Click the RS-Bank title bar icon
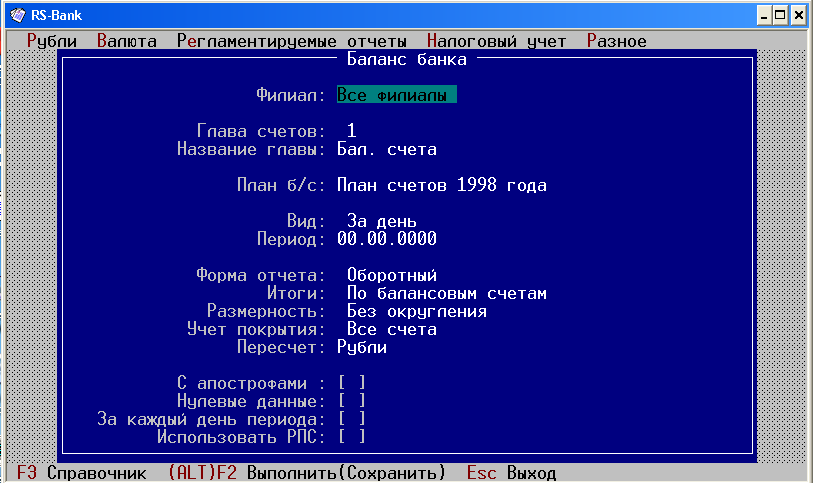 (18, 15)
